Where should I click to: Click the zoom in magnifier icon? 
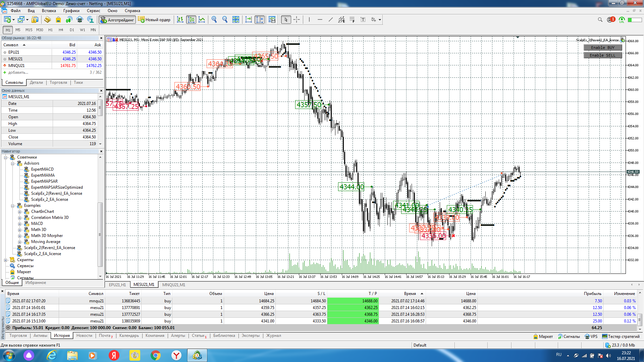pyautogui.click(x=214, y=20)
